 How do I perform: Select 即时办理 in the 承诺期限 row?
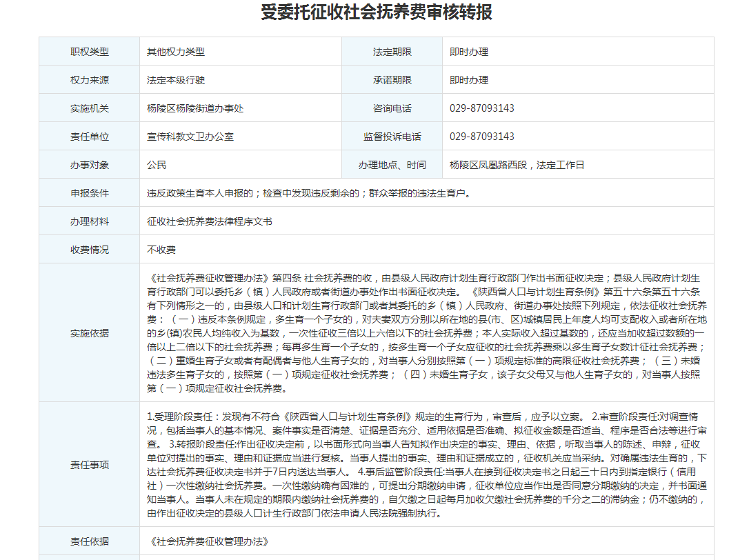469,80
